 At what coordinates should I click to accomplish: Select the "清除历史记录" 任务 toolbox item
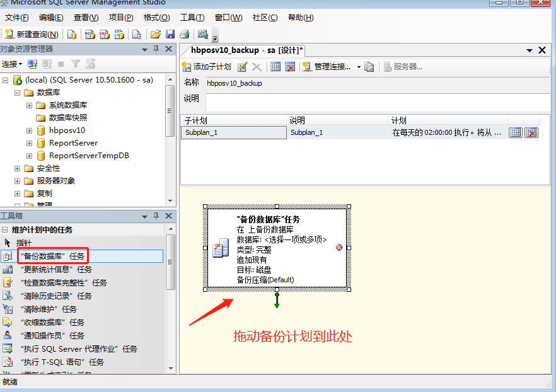pyautogui.click(x=56, y=296)
